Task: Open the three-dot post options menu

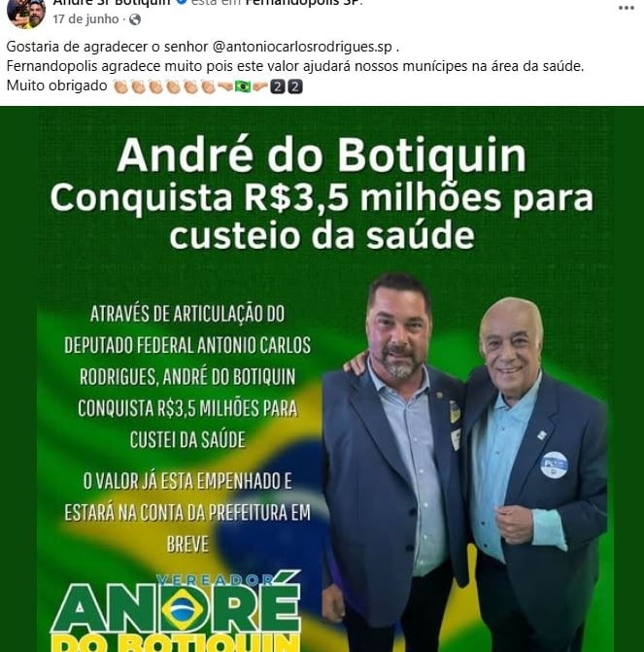Action: click(626, 8)
